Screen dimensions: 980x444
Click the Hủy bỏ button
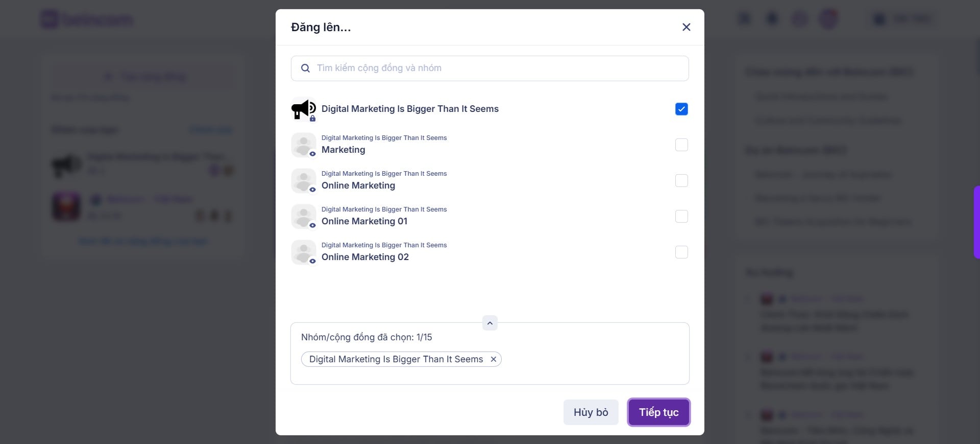pos(591,412)
